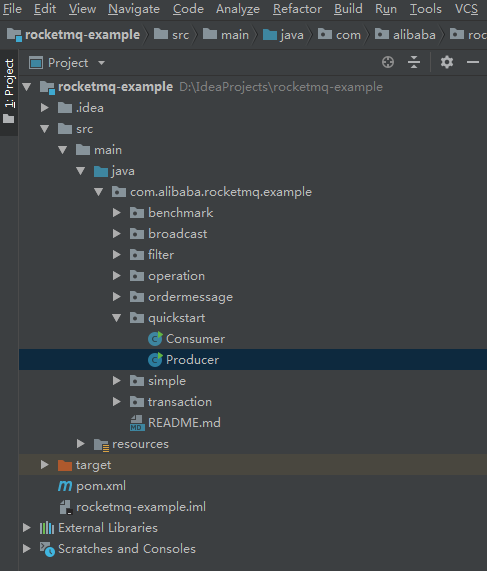Open the Edit menu
This screenshot has height=571, width=487.
point(45,9)
